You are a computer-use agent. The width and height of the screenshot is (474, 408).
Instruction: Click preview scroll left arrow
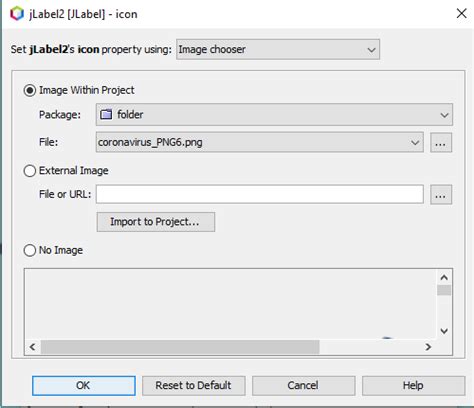click(x=32, y=347)
